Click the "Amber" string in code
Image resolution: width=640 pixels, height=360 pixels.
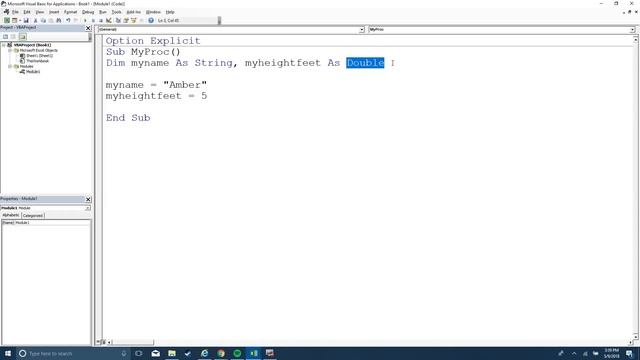click(185, 85)
